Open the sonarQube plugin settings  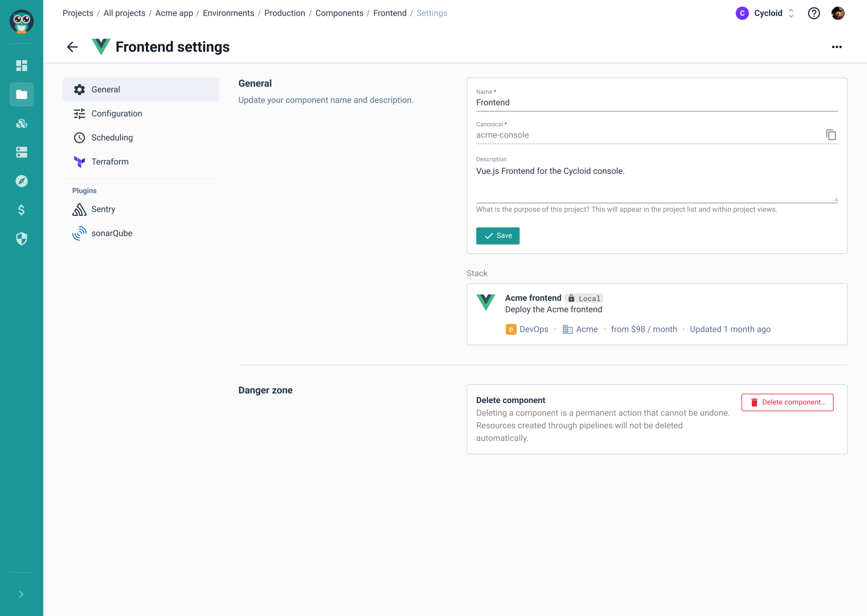(141, 233)
